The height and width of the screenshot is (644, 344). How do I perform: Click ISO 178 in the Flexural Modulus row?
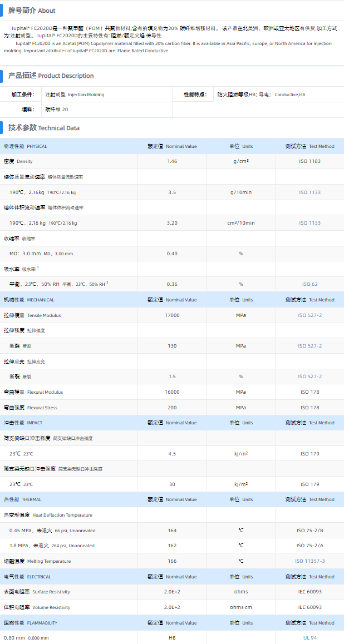click(x=310, y=392)
